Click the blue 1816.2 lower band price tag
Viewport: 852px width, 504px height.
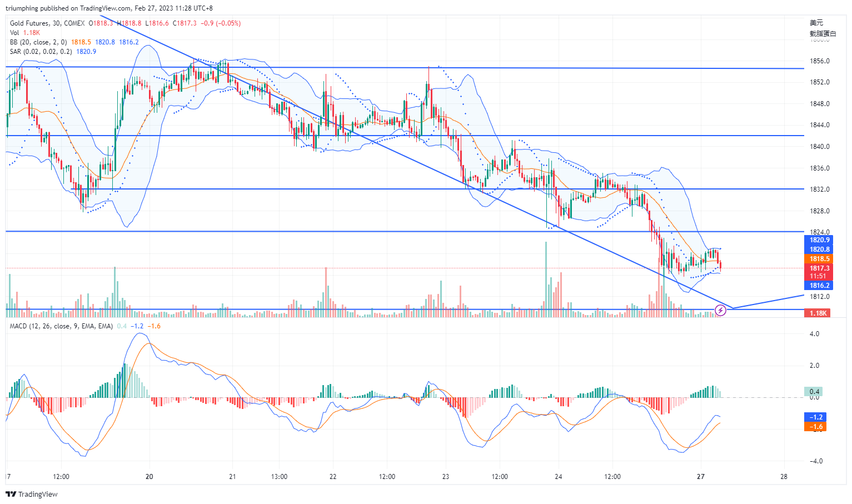(x=819, y=286)
